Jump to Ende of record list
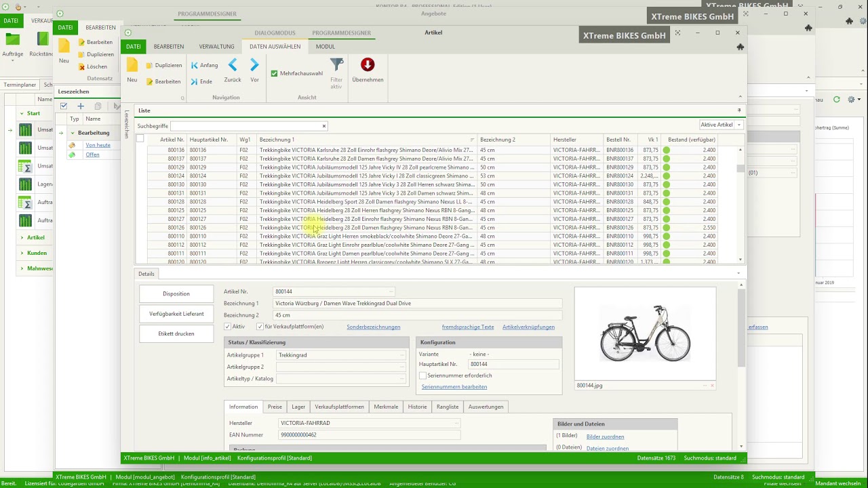Image resolution: width=868 pixels, height=488 pixels. point(201,81)
